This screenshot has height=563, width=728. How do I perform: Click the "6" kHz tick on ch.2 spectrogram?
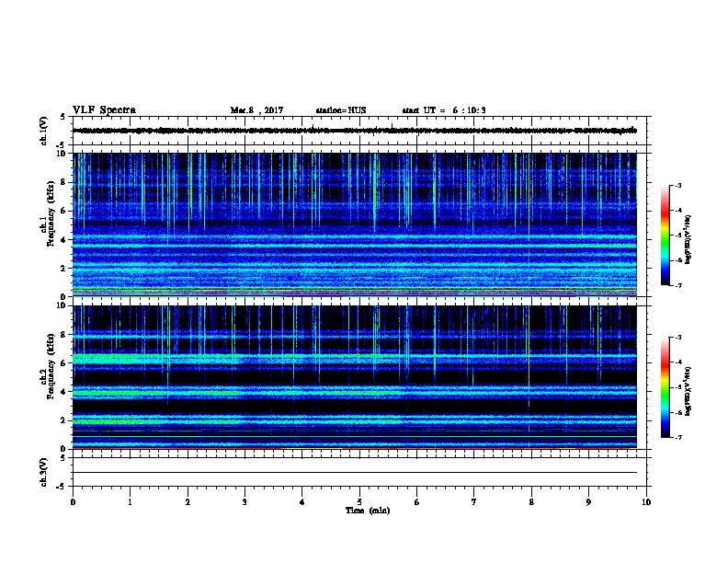(x=64, y=363)
